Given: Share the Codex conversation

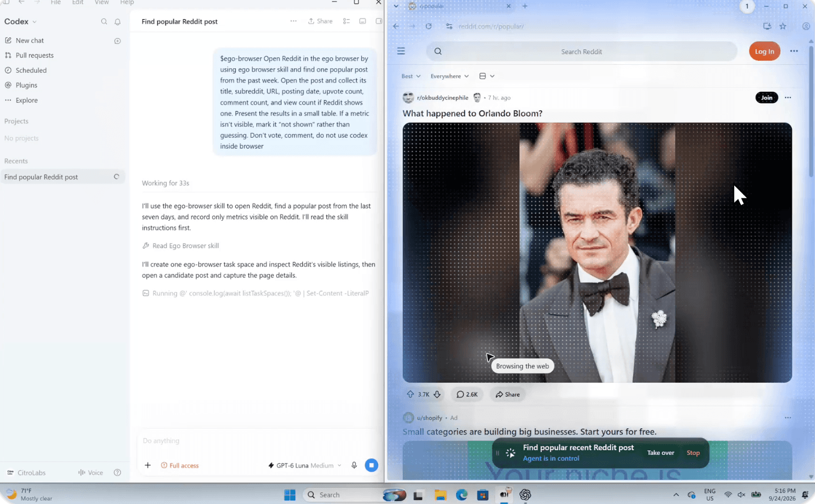Looking at the screenshot, I should pyautogui.click(x=320, y=21).
